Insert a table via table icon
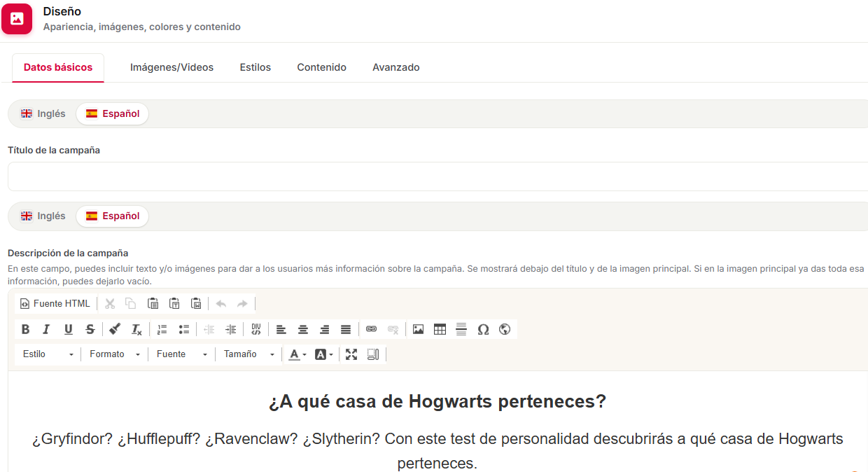 coord(440,329)
